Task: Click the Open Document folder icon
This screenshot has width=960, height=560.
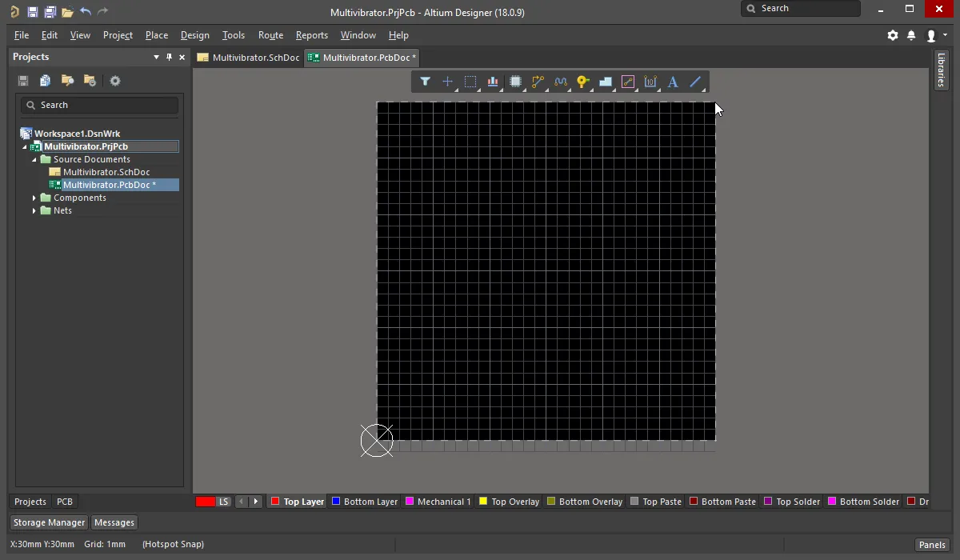Action: [67, 12]
